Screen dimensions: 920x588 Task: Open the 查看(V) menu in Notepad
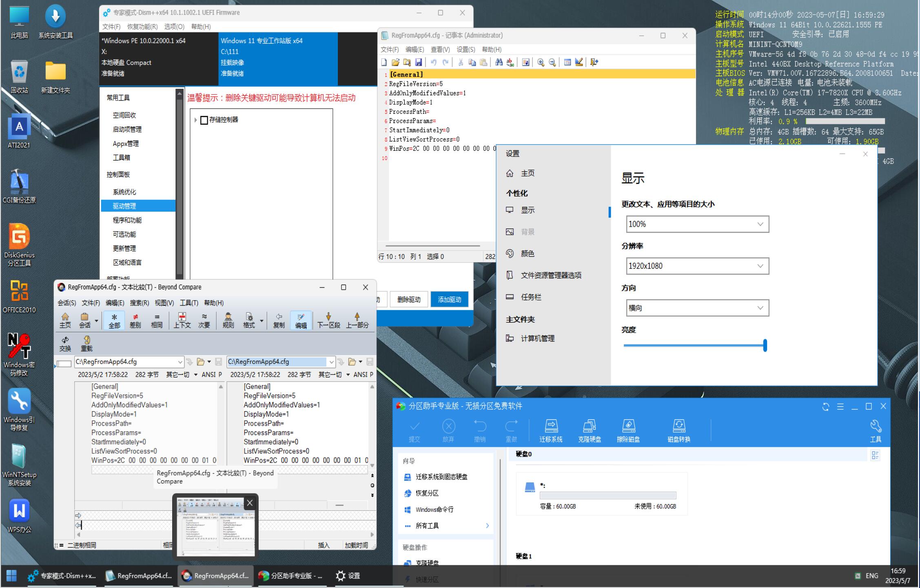440,49
